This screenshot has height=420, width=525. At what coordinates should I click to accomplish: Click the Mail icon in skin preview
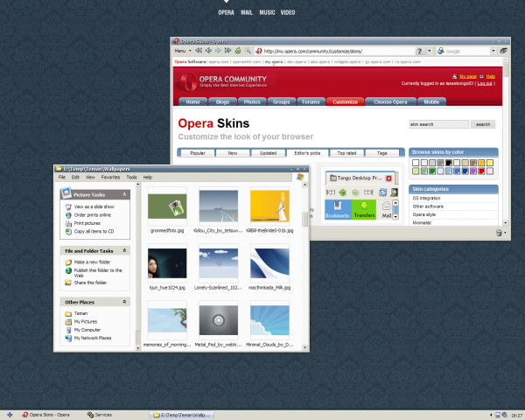click(387, 210)
